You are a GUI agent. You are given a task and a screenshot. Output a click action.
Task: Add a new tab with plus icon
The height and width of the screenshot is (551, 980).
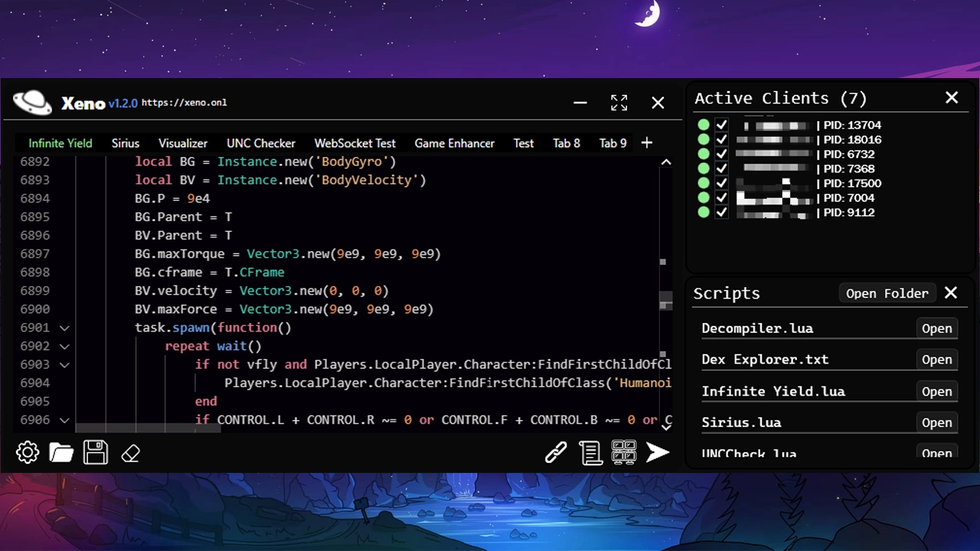pyautogui.click(x=647, y=143)
